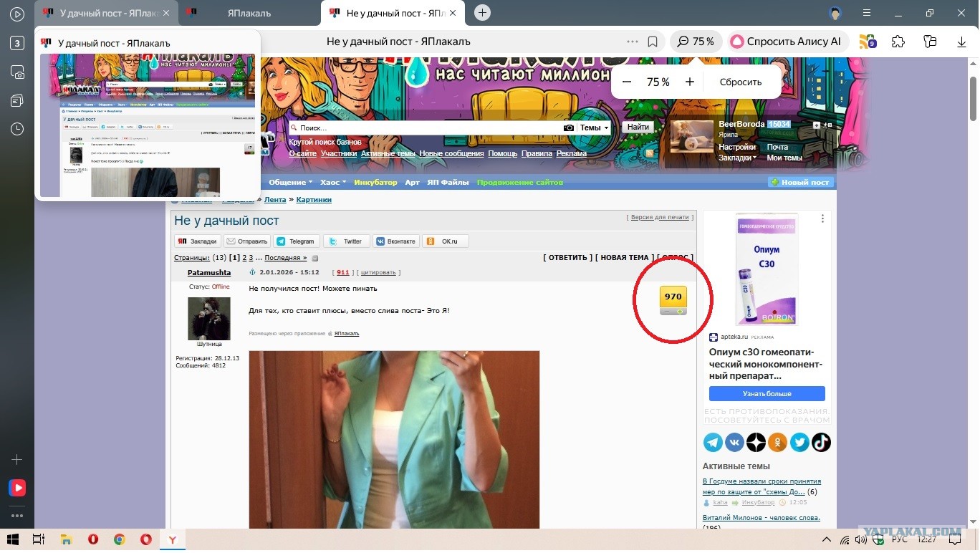This screenshot has height=553, width=980.
Task: Open Patamushta's profile link
Action: point(209,273)
